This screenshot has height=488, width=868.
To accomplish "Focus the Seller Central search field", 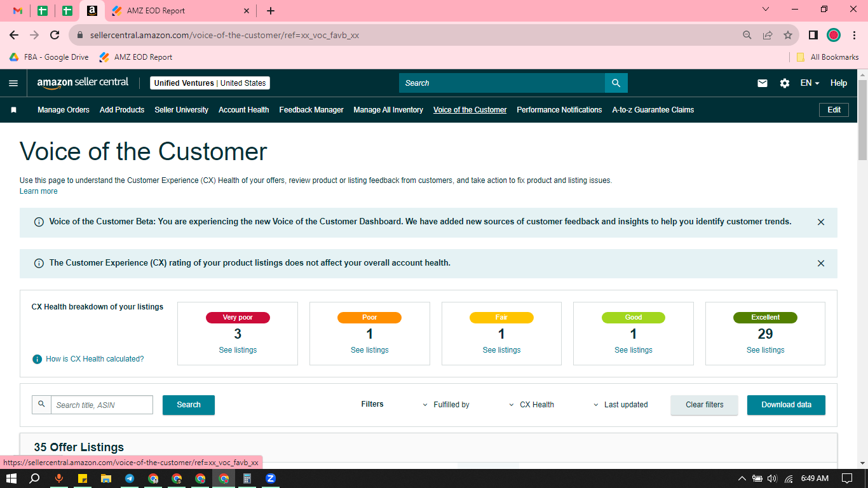I will (x=502, y=83).
